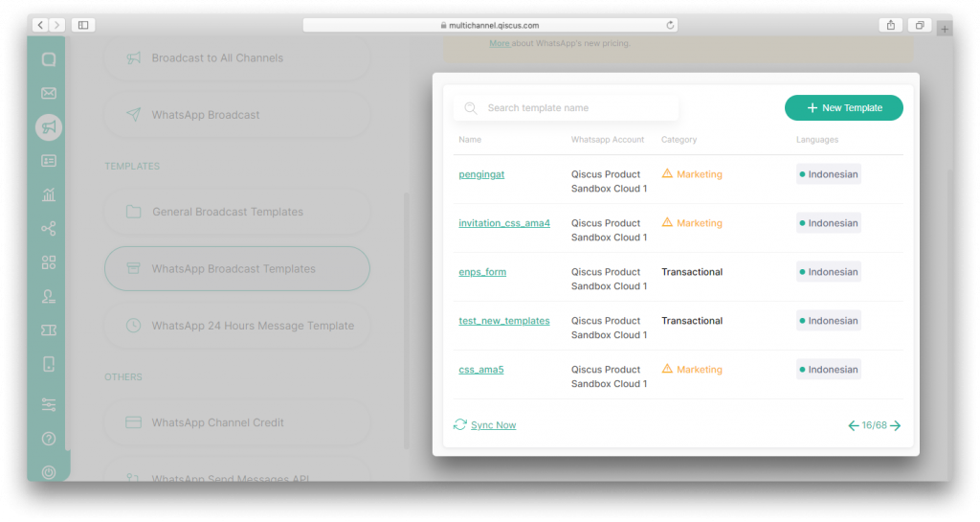Click the New Template button

pos(843,108)
